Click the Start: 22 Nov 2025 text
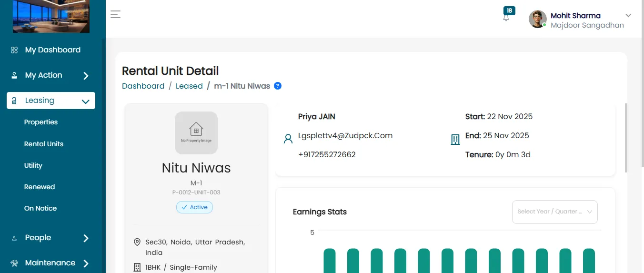 tap(499, 117)
